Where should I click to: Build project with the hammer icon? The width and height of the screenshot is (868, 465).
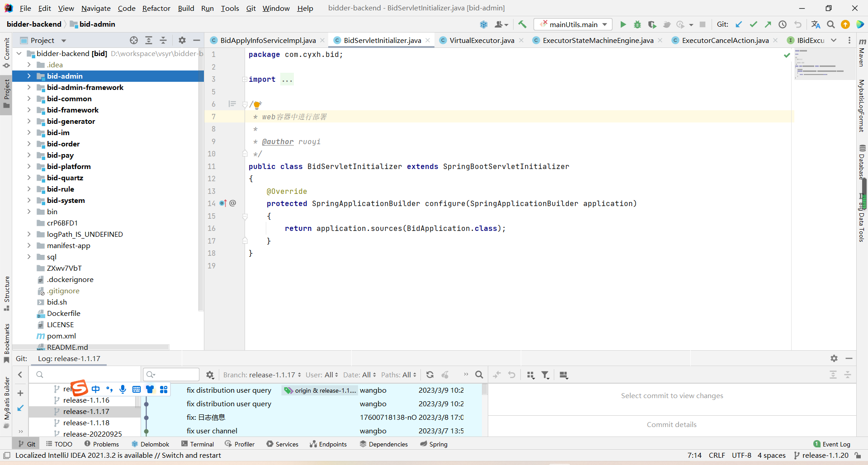tap(522, 24)
